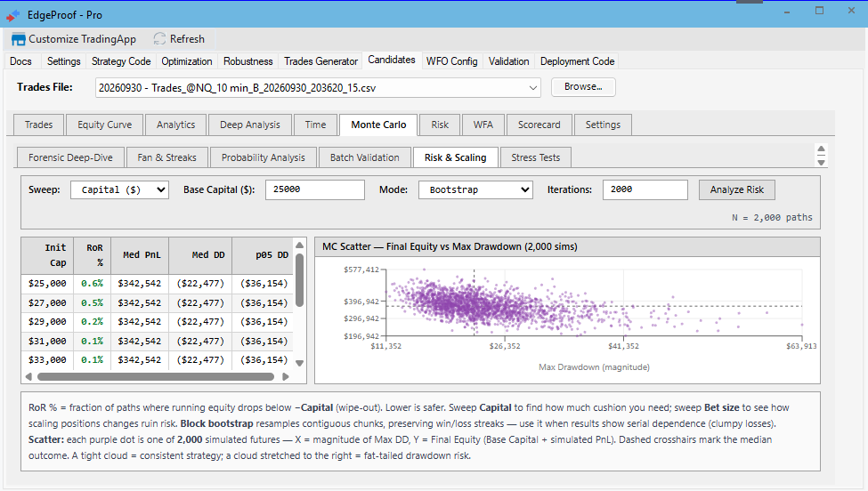Click the 0.6% RoR cell
Screen dimensions: 868x491
point(93,284)
